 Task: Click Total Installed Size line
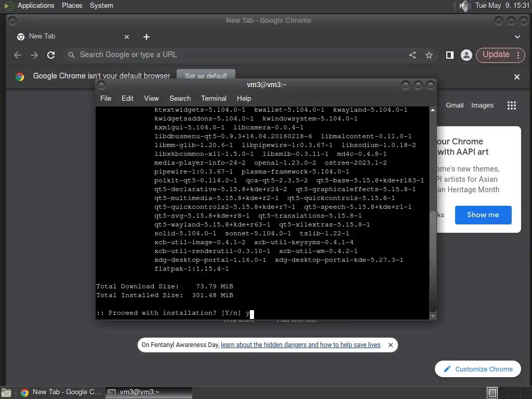(165, 295)
